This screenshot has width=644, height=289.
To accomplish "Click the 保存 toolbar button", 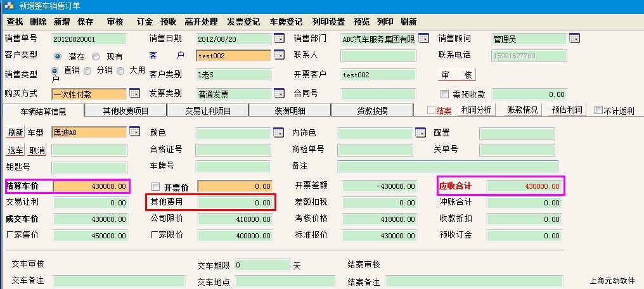I will click(x=85, y=22).
